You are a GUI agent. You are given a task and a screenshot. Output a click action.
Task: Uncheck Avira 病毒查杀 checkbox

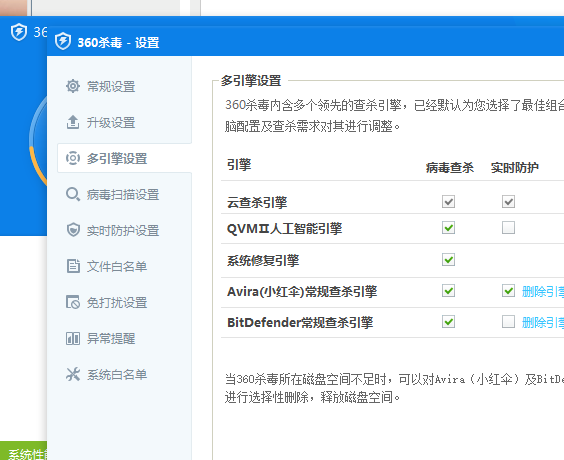tap(448, 291)
